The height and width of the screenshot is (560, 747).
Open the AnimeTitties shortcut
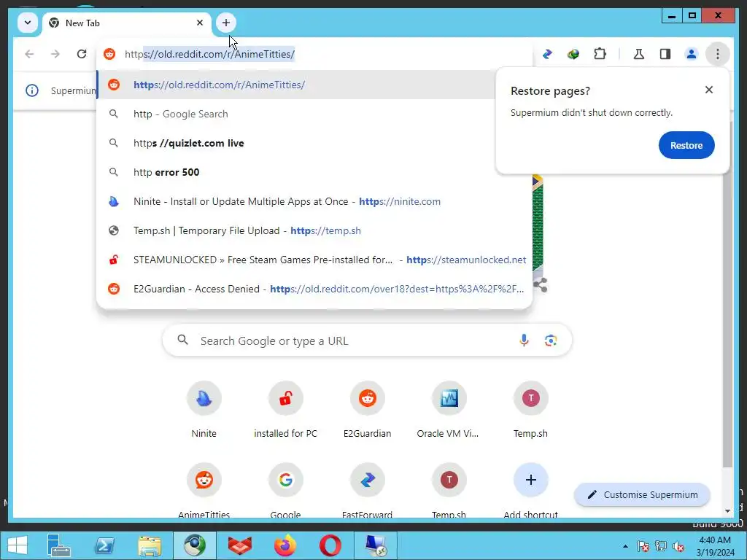click(x=204, y=489)
